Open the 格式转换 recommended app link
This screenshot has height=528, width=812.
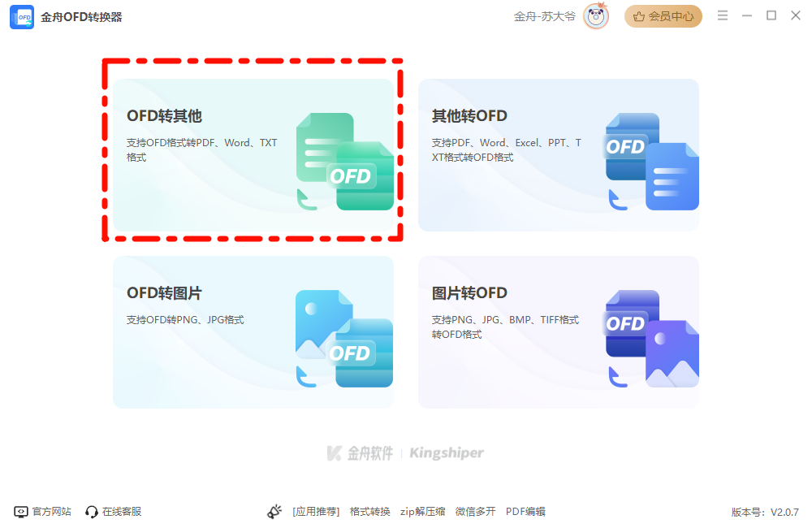pyautogui.click(x=369, y=512)
